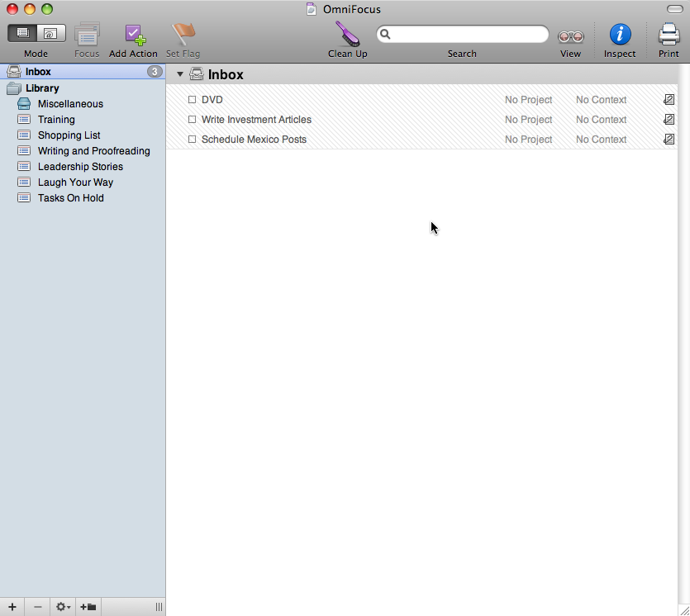Viewport: 690px width, 616px height.
Task: Open the Shopping List project
Action: pos(83,135)
